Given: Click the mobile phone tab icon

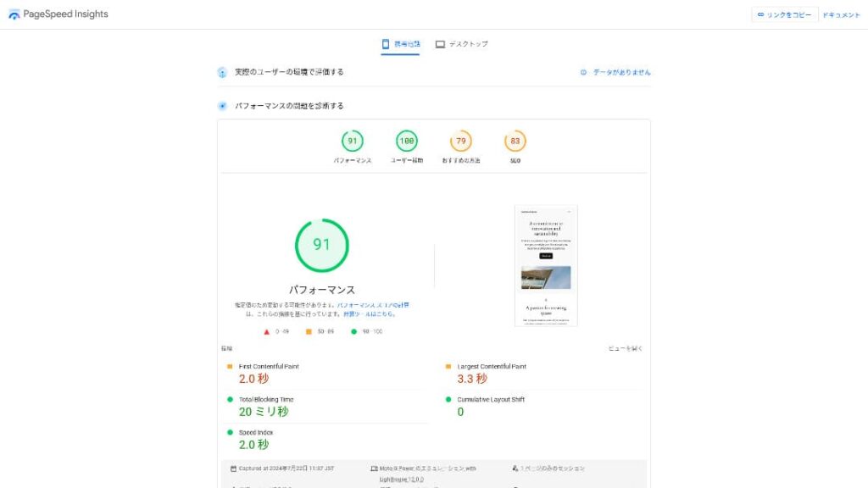Looking at the screenshot, I should tap(386, 44).
